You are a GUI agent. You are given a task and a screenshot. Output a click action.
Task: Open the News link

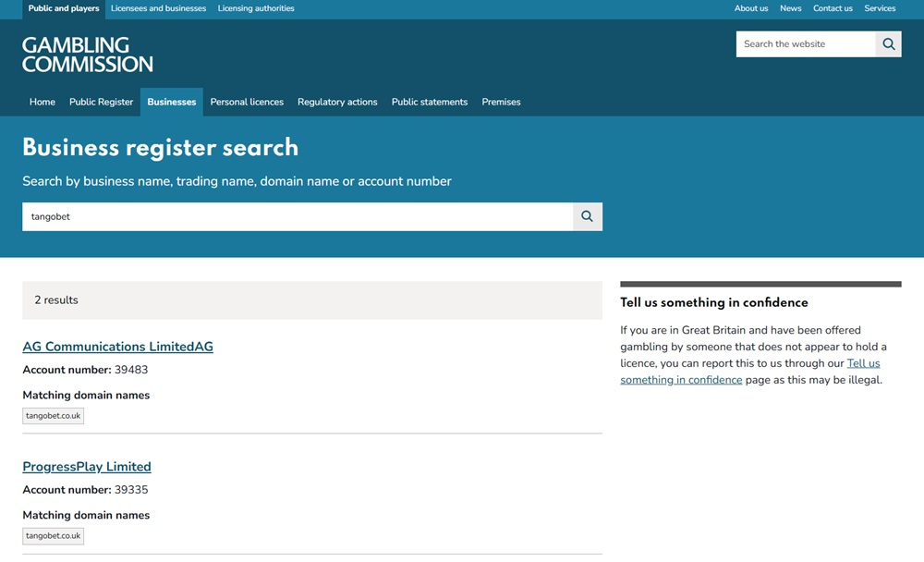click(790, 8)
